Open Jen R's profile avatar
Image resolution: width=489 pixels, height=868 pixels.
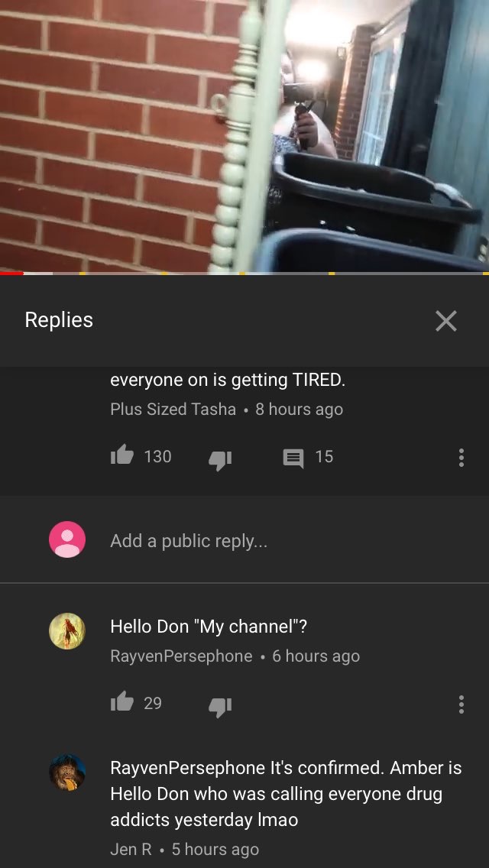coord(67,772)
